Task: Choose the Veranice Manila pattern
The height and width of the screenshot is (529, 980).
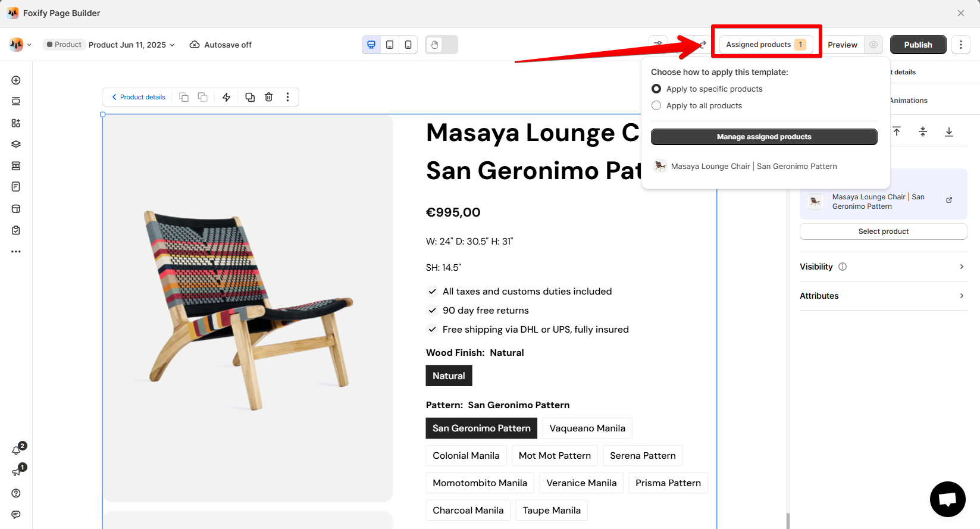Action: [x=582, y=483]
